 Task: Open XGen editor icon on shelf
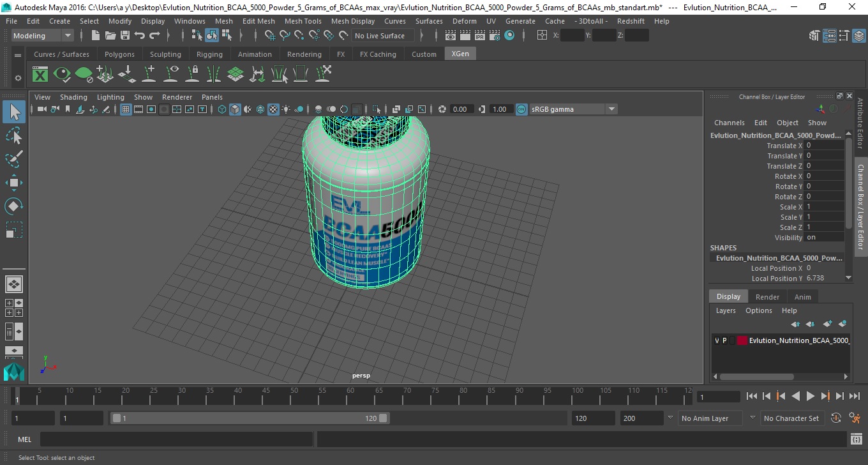point(40,75)
